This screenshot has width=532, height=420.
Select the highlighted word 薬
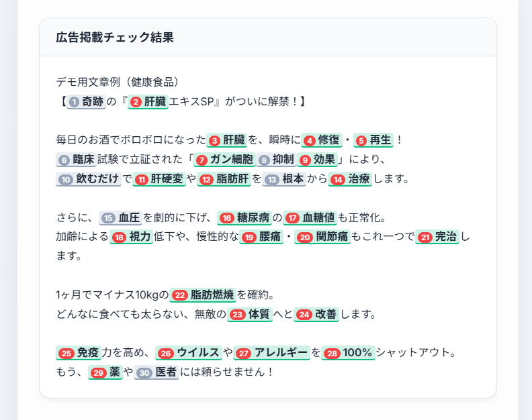pos(114,372)
